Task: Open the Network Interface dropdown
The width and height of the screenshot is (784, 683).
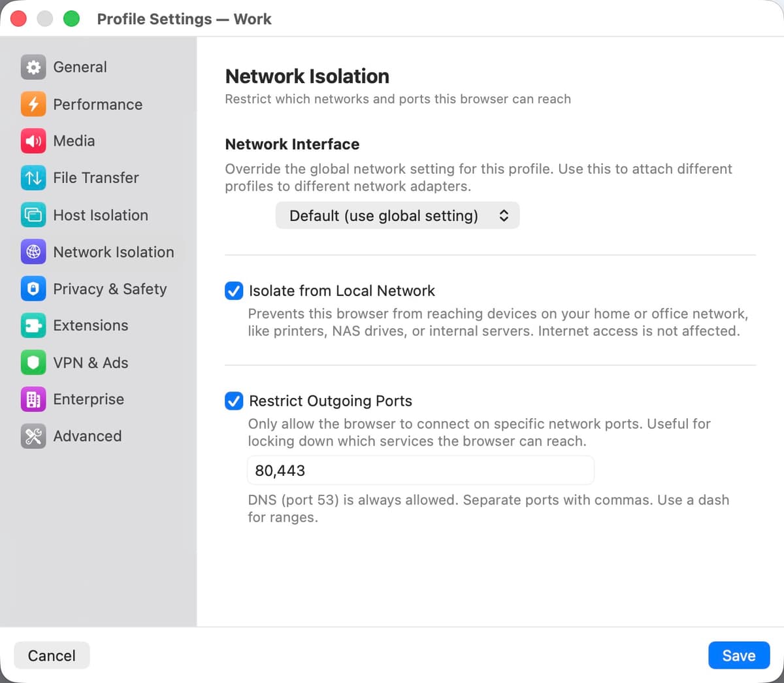Action: [x=397, y=216]
